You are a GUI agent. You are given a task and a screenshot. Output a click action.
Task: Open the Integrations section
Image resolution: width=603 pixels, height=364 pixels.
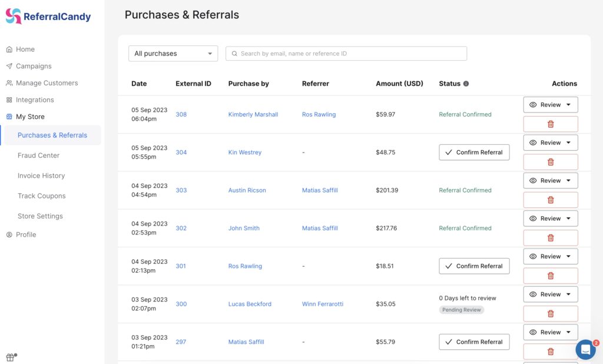tap(8, 100)
